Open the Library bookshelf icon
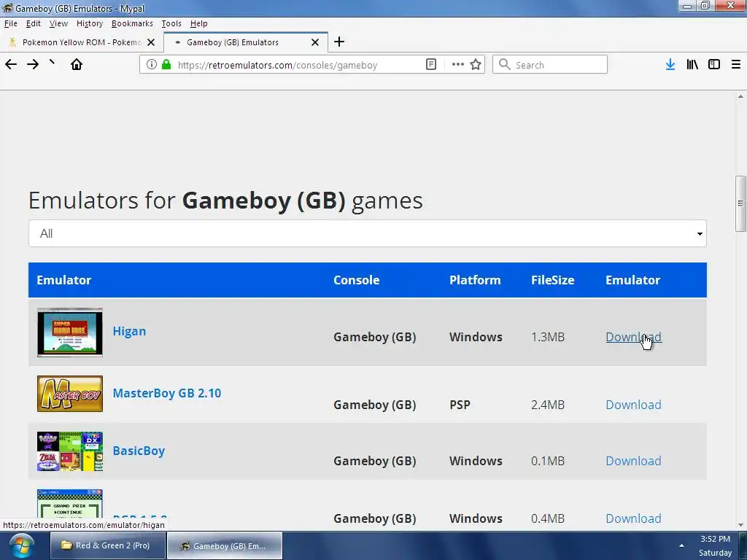The height and width of the screenshot is (560, 747). click(x=692, y=64)
